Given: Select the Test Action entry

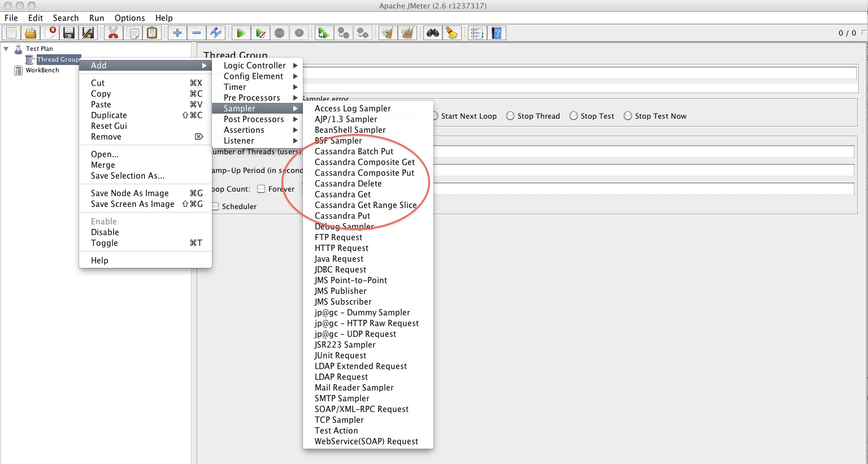Looking at the screenshot, I should 368,431.
